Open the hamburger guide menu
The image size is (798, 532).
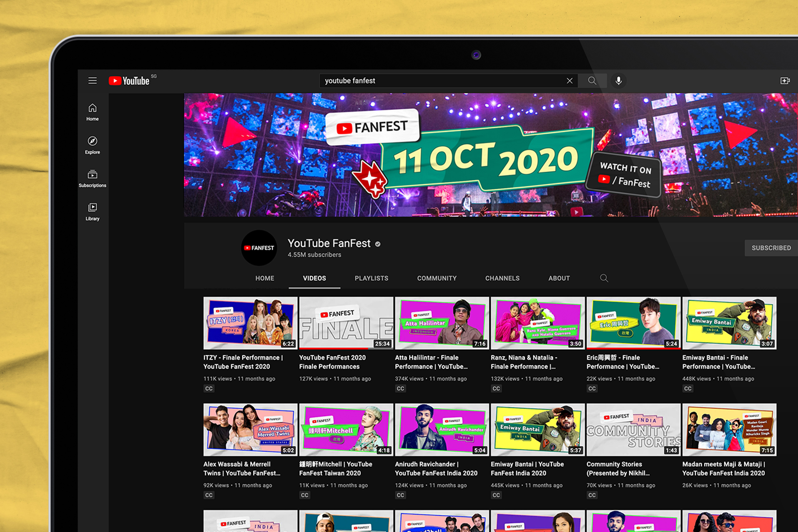tap(93, 81)
